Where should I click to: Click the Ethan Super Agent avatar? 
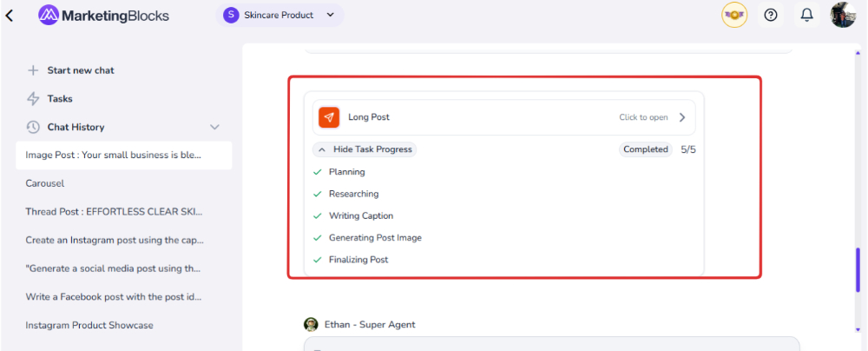pos(311,324)
